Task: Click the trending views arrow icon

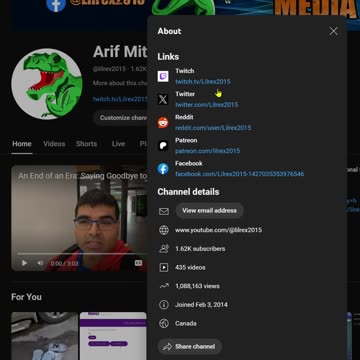Action: [164, 286]
